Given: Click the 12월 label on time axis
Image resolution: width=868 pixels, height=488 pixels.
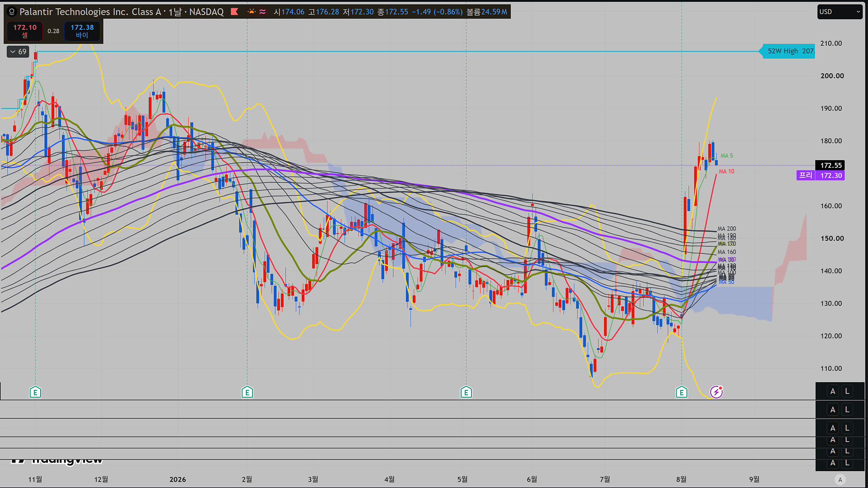Looking at the screenshot, I should (101, 479).
